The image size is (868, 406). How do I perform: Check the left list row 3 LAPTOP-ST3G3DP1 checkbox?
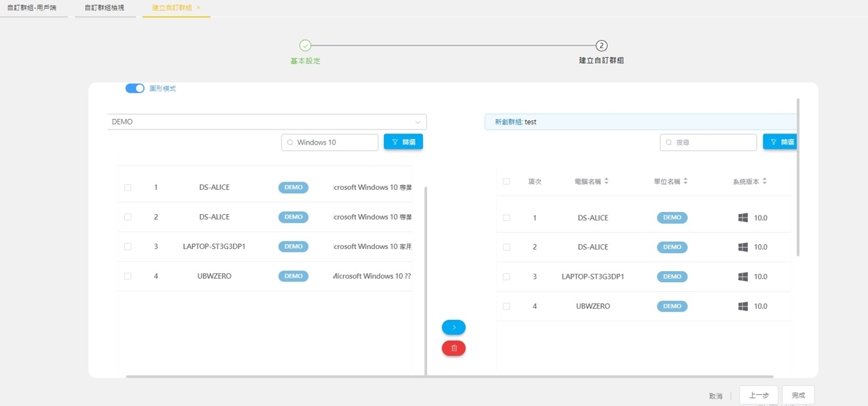point(128,247)
